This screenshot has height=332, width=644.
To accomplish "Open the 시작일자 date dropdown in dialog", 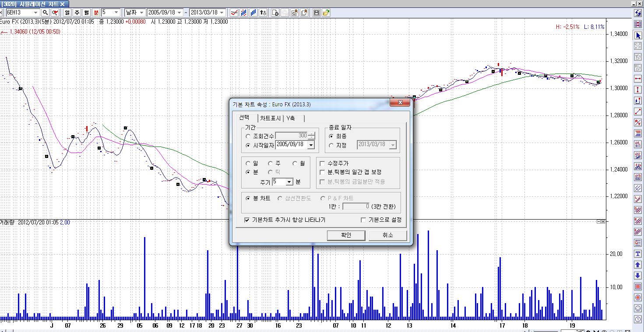I will (x=311, y=145).
